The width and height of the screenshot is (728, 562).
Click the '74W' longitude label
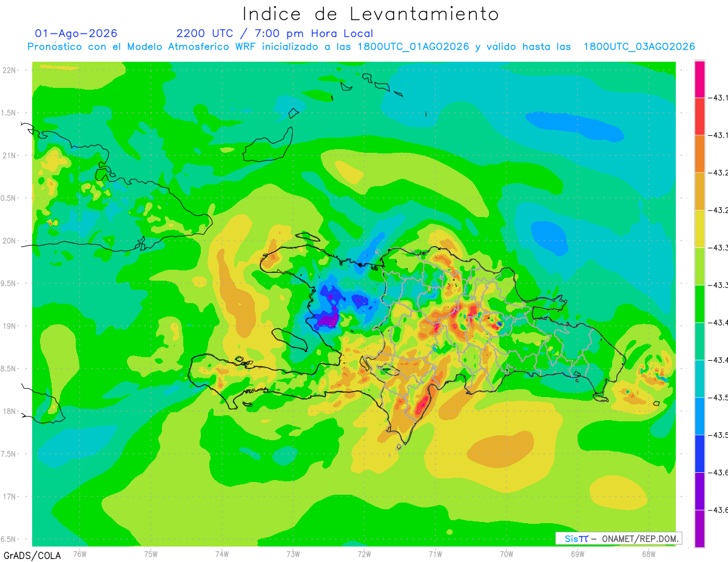(222, 554)
